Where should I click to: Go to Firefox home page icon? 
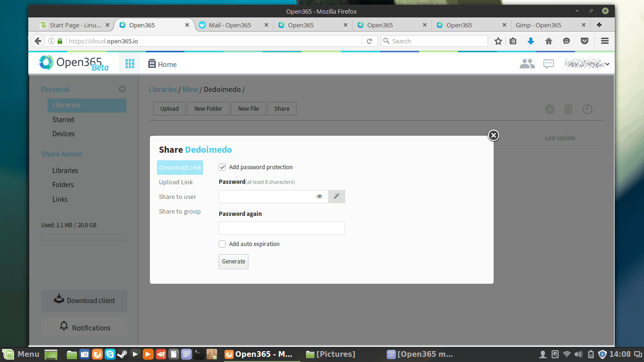[x=549, y=41]
